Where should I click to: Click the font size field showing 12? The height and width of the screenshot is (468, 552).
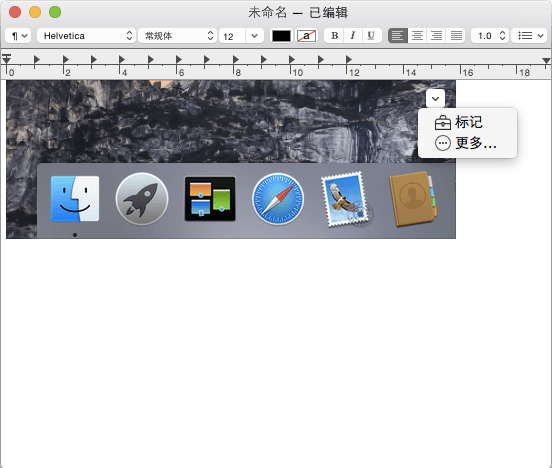click(232, 36)
